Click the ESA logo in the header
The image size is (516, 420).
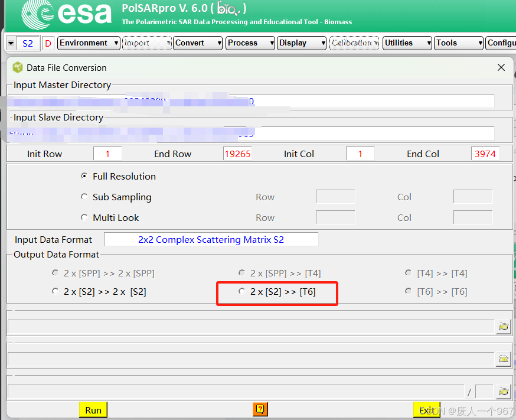(66, 15)
